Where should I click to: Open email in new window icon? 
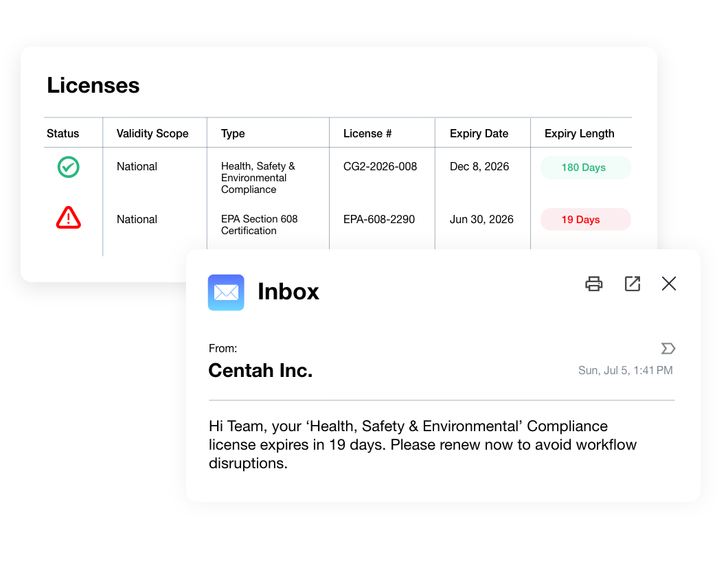[x=633, y=284]
